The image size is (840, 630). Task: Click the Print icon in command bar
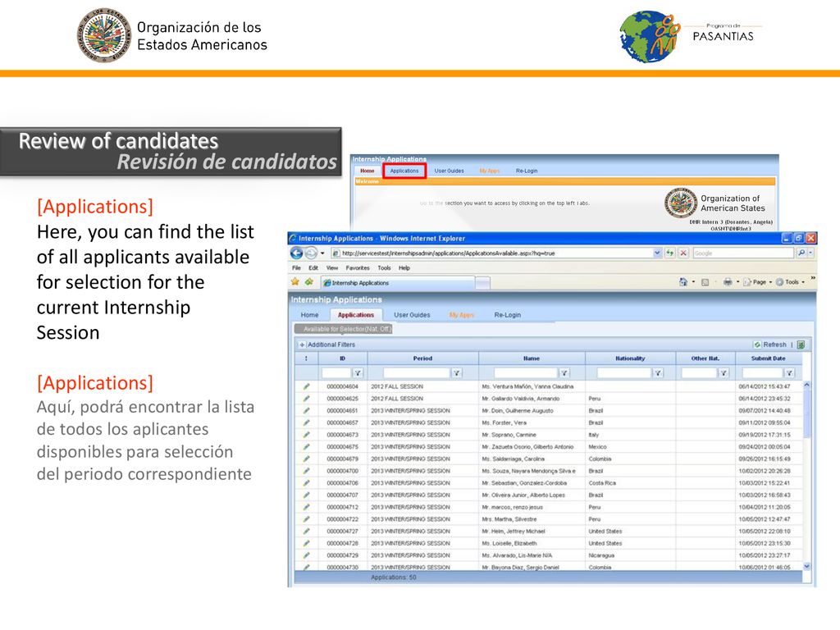[x=728, y=282]
